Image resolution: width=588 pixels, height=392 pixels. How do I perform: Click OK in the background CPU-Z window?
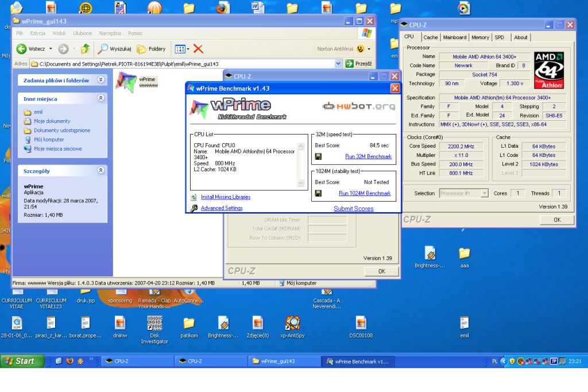(x=381, y=271)
